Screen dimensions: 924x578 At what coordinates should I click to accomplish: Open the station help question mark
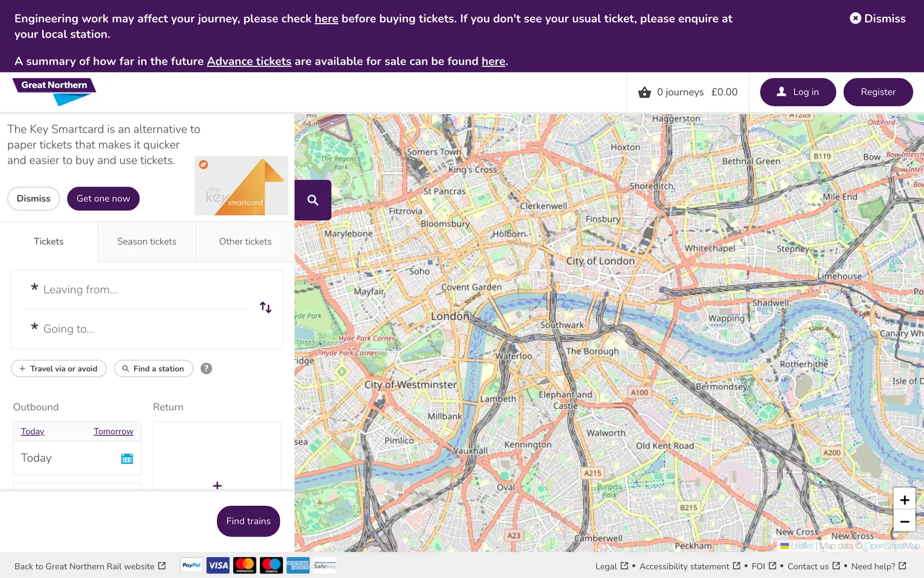[206, 369]
